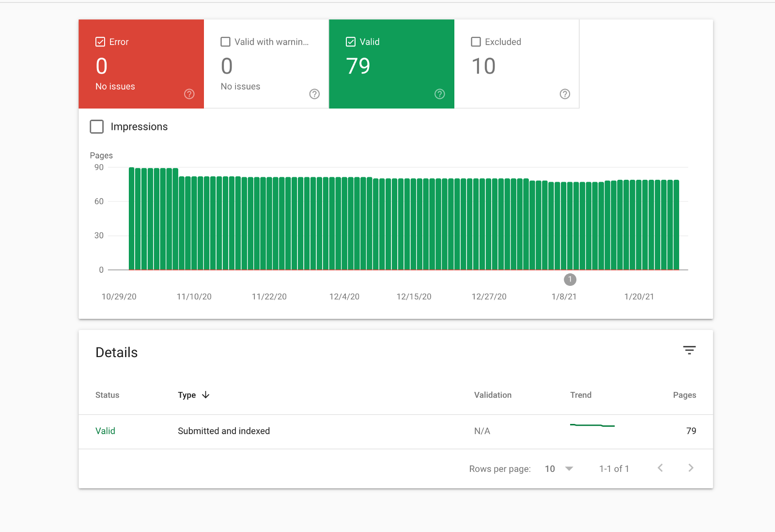Open the Details filter icon
The height and width of the screenshot is (532, 775).
click(x=689, y=350)
